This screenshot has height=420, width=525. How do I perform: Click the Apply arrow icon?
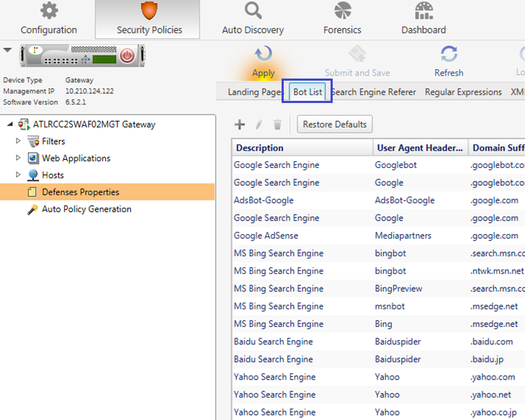point(264,53)
